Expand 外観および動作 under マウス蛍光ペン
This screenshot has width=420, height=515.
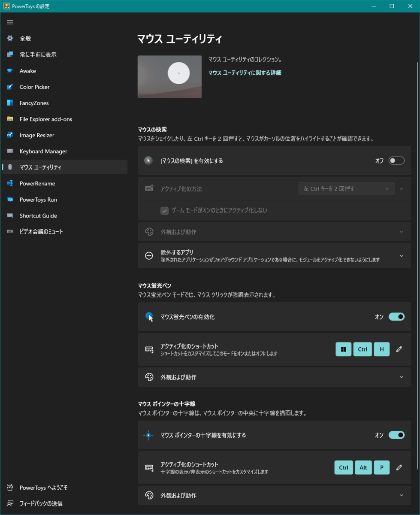402,377
